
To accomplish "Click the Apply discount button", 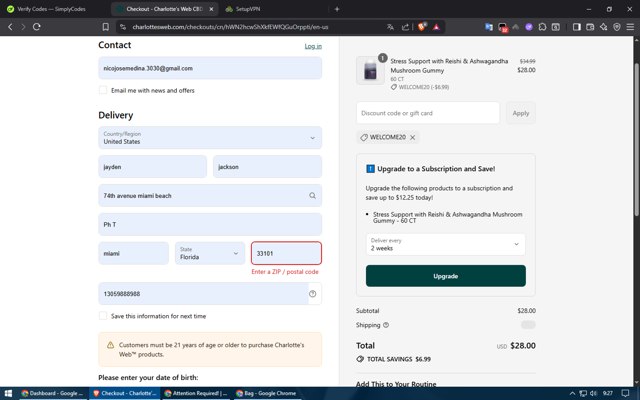I will pos(521,113).
